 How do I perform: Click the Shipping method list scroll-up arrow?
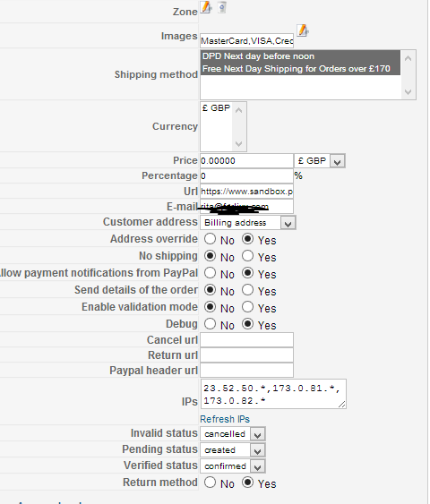click(408, 58)
